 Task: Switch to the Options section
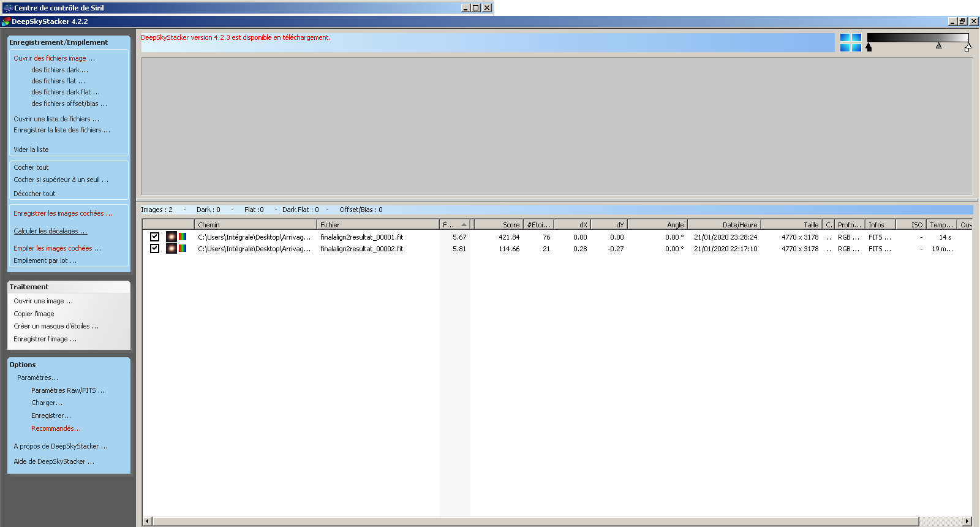pos(23,365)
